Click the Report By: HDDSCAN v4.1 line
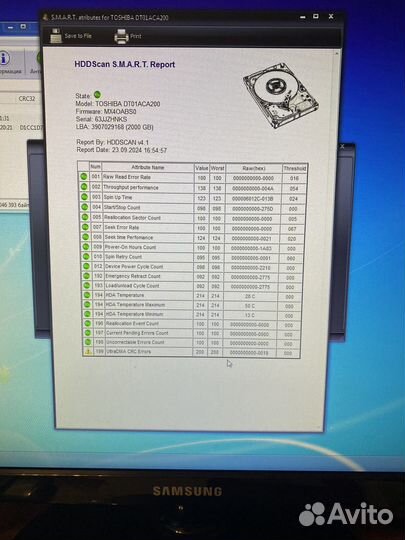This screenshot has width=405, height=540. pyautogui.click(x=113, y=142)
